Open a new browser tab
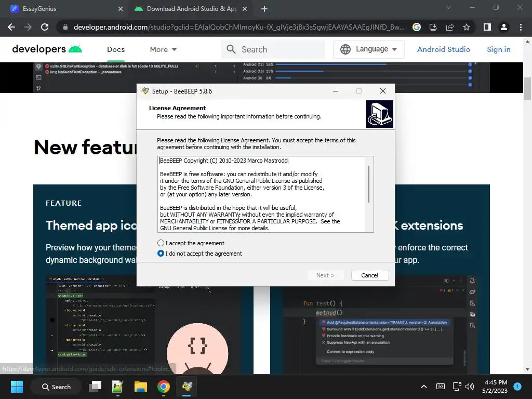Image resolution: width=532 pixels, height=399 pixels. pos(264,9)
